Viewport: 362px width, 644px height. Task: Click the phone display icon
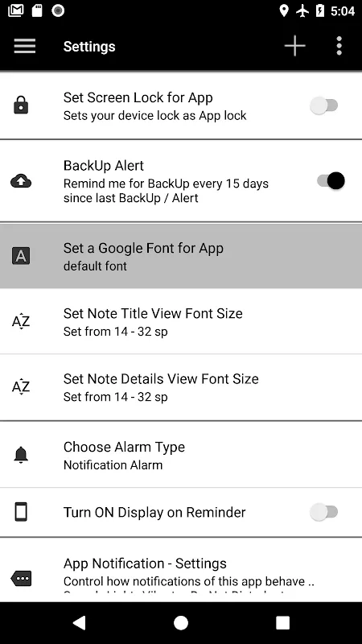(21, 512)
